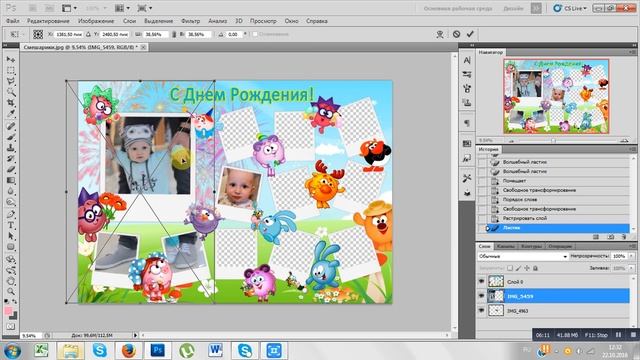Click the Navigator zoom slider
640x360 pixels.
pyautogui.click(x=554, y=140)
